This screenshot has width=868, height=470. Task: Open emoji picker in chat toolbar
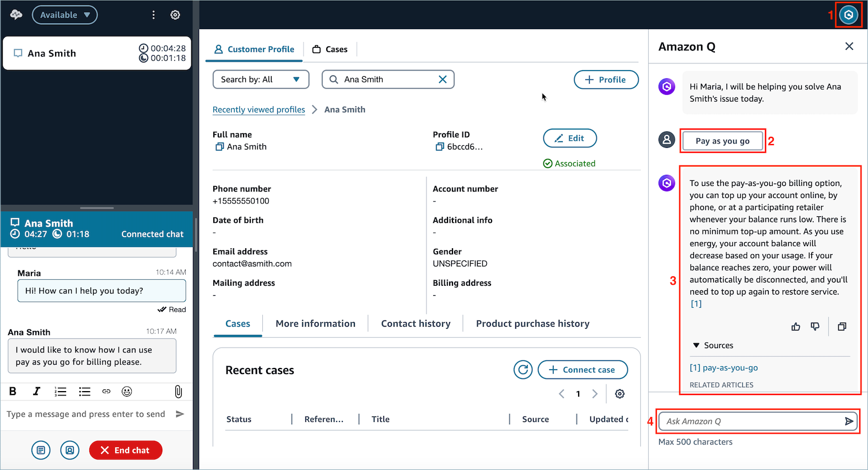click(127, 392)
